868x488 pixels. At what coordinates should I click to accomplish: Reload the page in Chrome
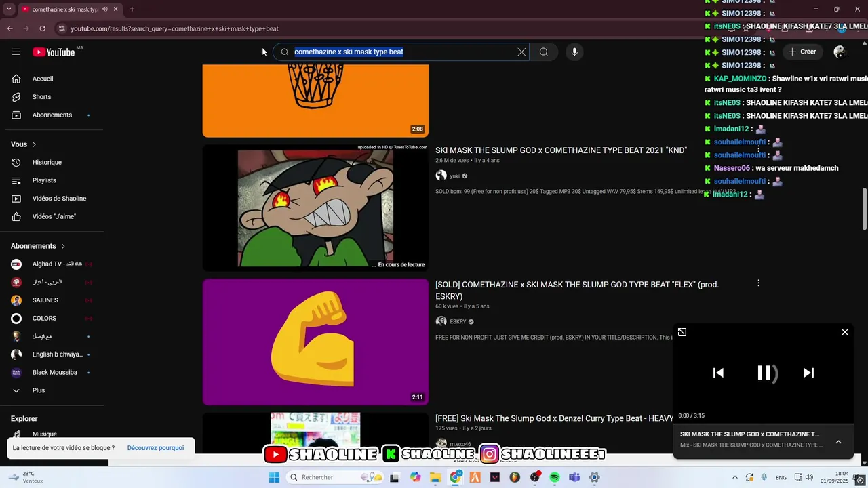(42, 28)
